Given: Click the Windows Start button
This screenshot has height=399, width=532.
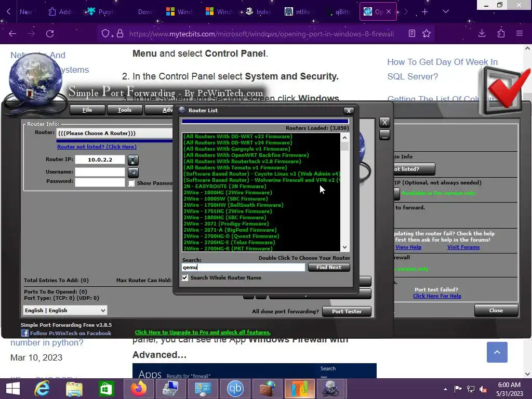Looking at the screenshot, I should tap(13, 389).
